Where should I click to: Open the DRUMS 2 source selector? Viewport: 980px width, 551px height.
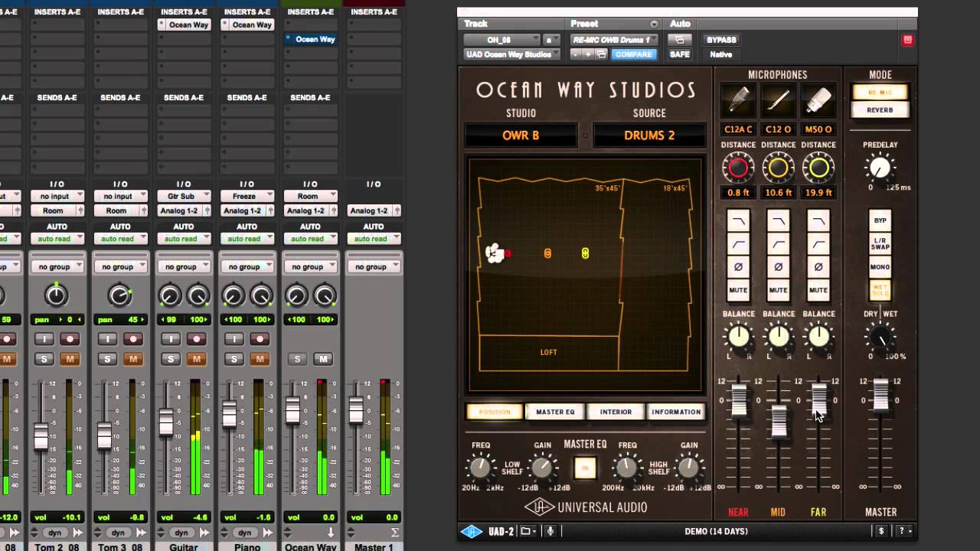649,135
